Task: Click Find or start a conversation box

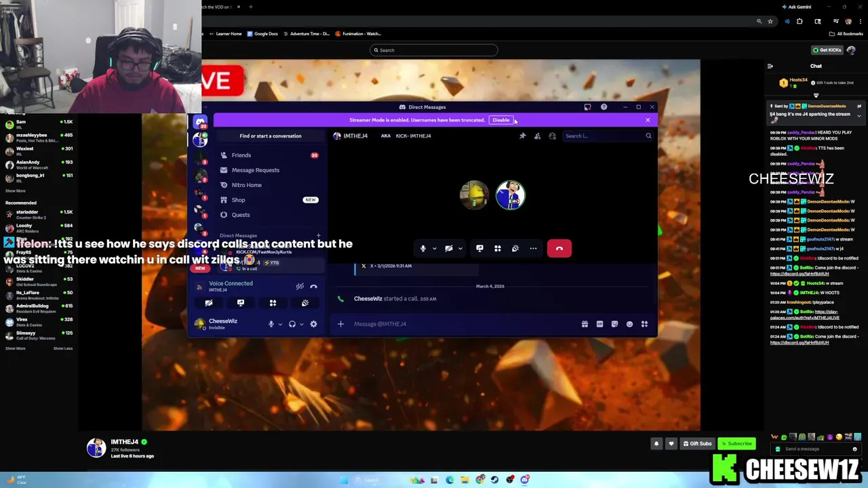Action: point(271,136)
